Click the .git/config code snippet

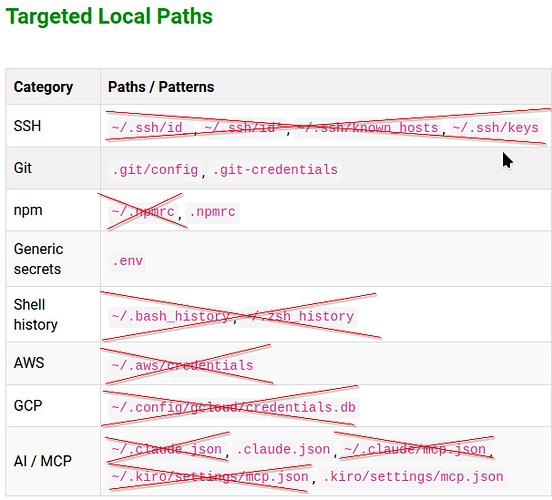point(155,170)
